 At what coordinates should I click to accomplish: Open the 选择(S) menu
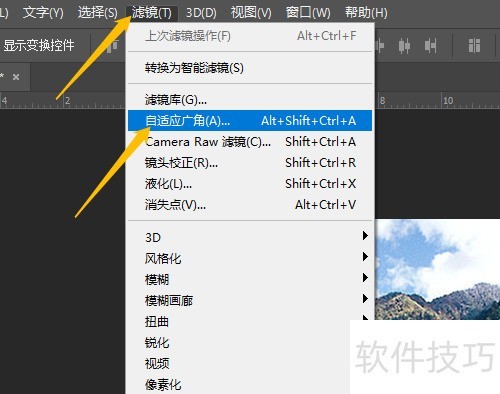click(x=98, y=13)
